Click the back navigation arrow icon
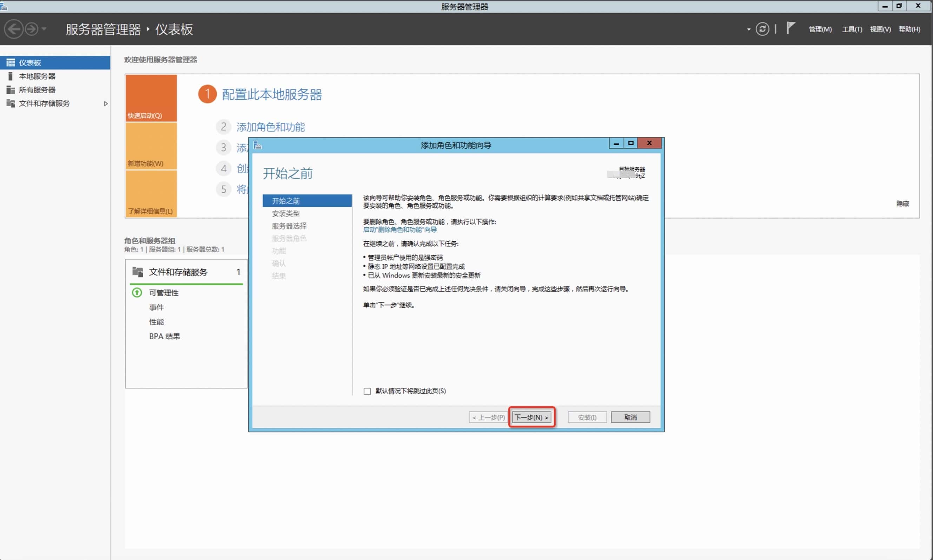 (x=14, y=29)
